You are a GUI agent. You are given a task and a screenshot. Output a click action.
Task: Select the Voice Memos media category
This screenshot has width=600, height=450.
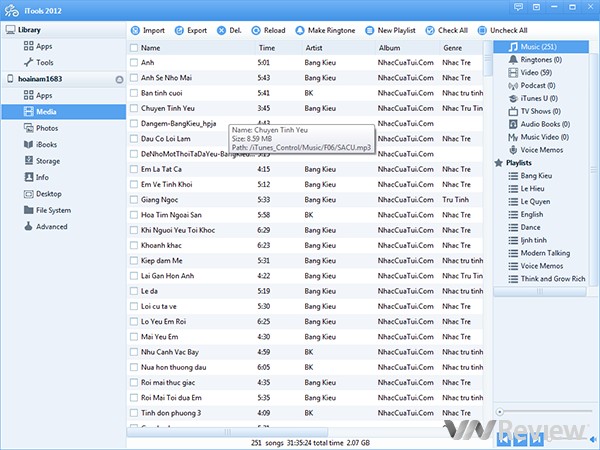(535, 150)
